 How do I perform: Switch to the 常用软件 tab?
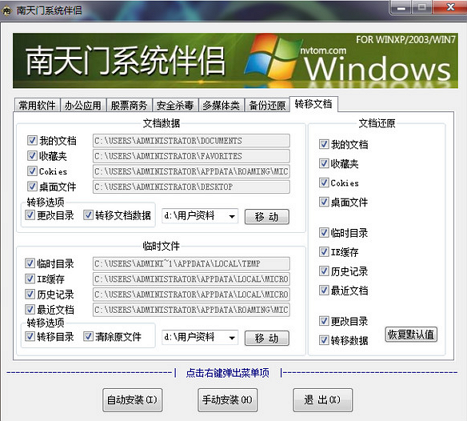tap(37, 105)
